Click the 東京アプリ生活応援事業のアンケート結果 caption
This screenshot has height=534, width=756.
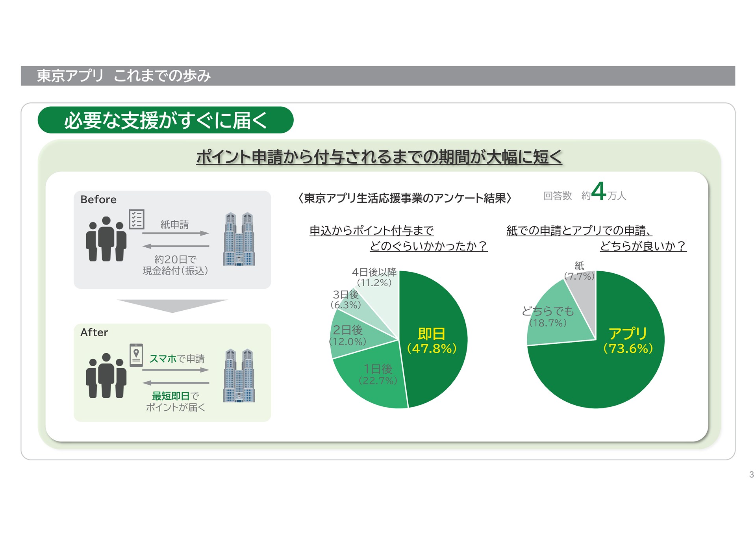click(x=405, y=198)
